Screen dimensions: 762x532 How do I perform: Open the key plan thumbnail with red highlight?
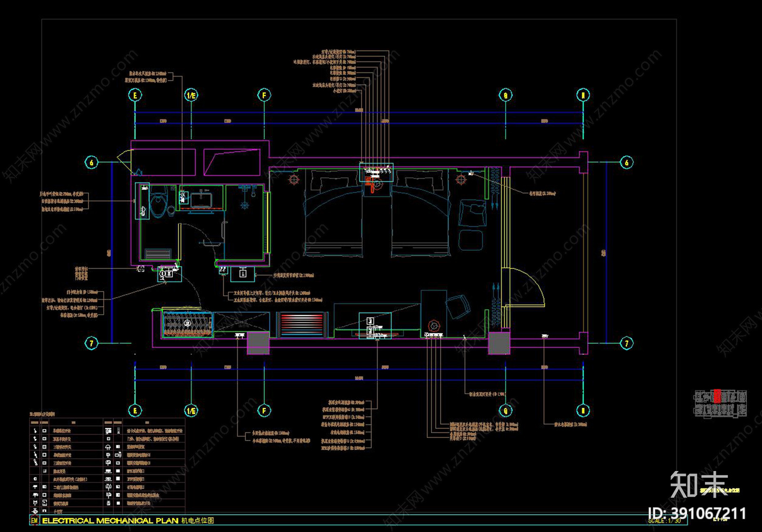[720, 404]
